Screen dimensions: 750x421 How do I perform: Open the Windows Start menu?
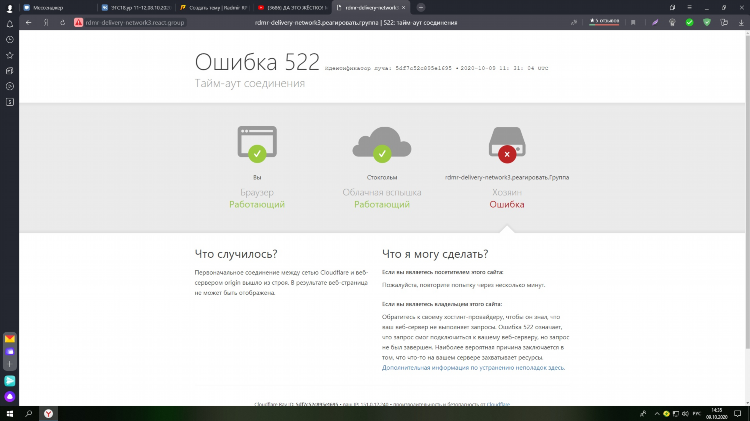click(x=10, y=414)
